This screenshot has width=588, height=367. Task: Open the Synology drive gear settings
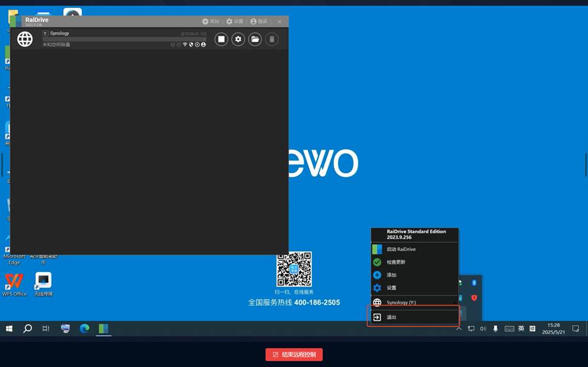(x=238, y=39)
